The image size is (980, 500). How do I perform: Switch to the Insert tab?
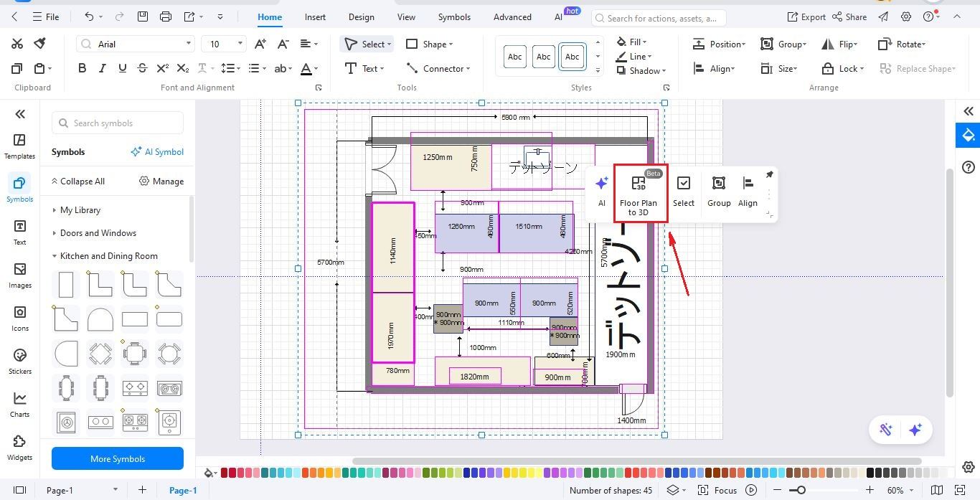coord(315,16)
